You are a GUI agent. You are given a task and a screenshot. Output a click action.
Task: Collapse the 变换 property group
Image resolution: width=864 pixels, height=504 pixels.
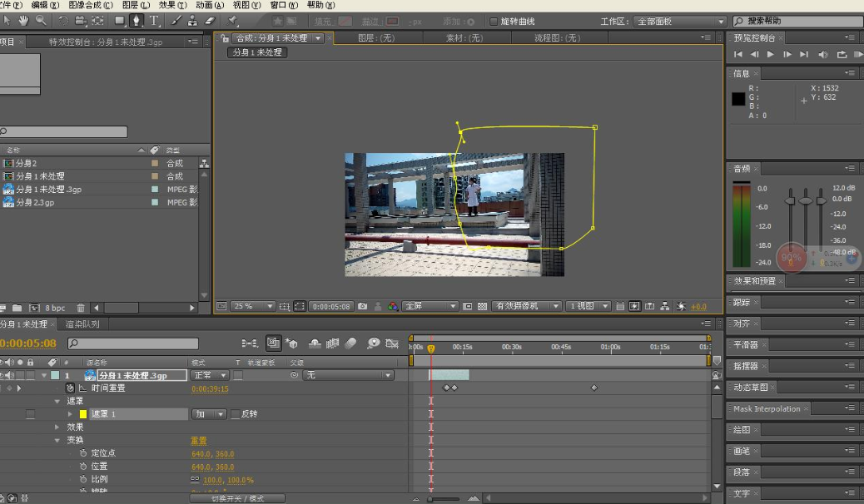click(x=57, y=440)
